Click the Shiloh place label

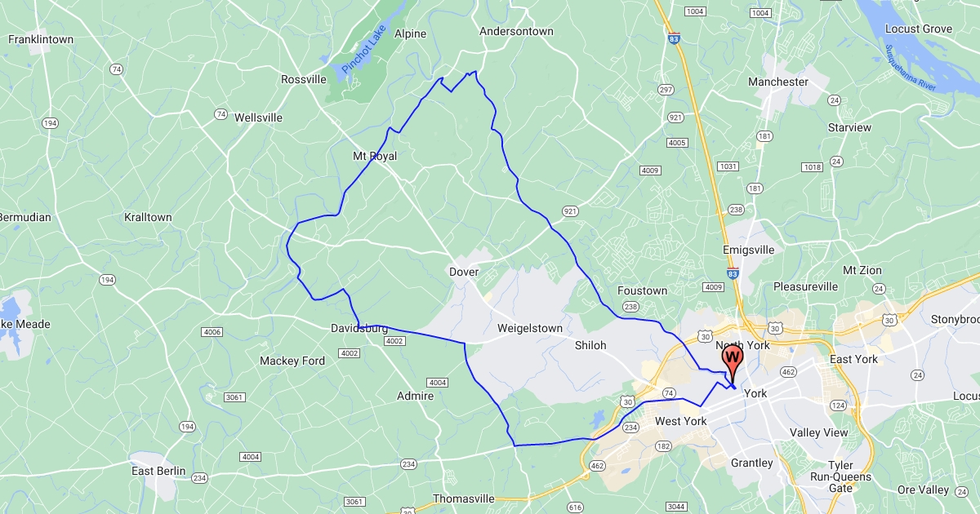590,345
